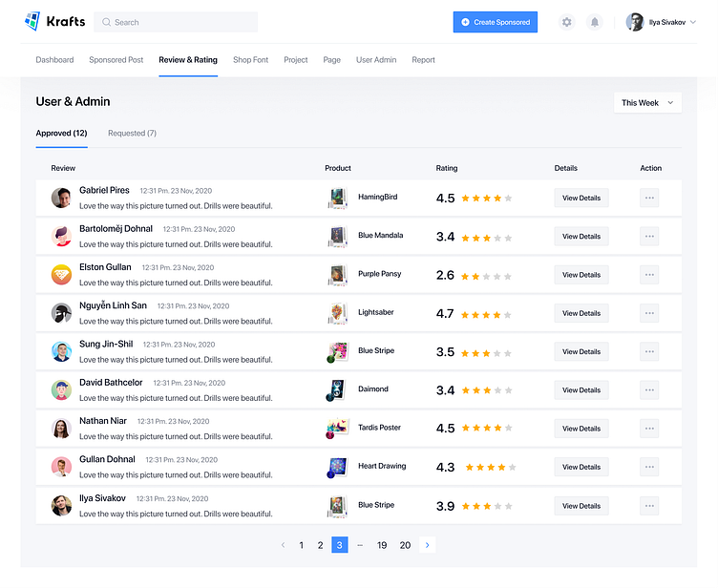The width and height of the screenshot is (718, 588).
Task: Click the Search input field
Action: point(176,22)
